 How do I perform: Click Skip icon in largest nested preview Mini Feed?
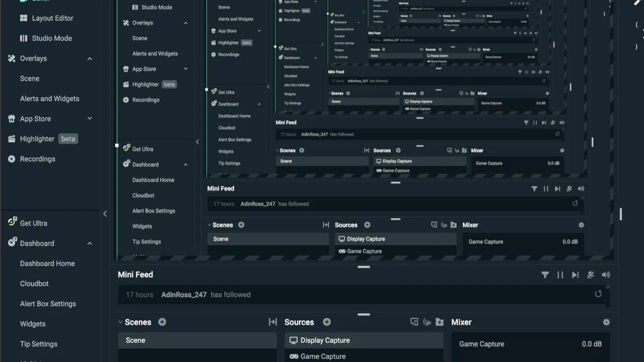pyautogui.click(x=557, y=189)
